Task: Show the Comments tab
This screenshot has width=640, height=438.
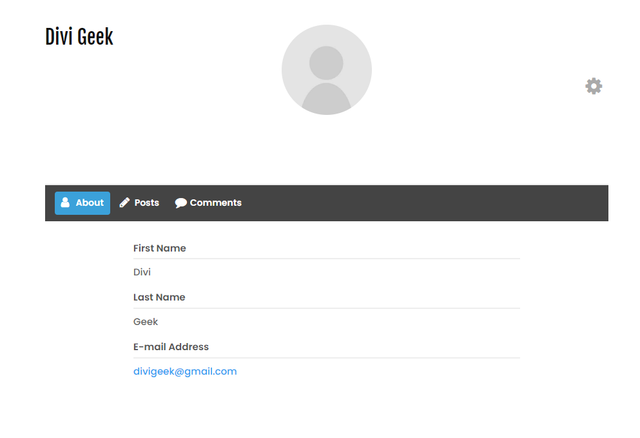Action: click(x=208, y=203)
